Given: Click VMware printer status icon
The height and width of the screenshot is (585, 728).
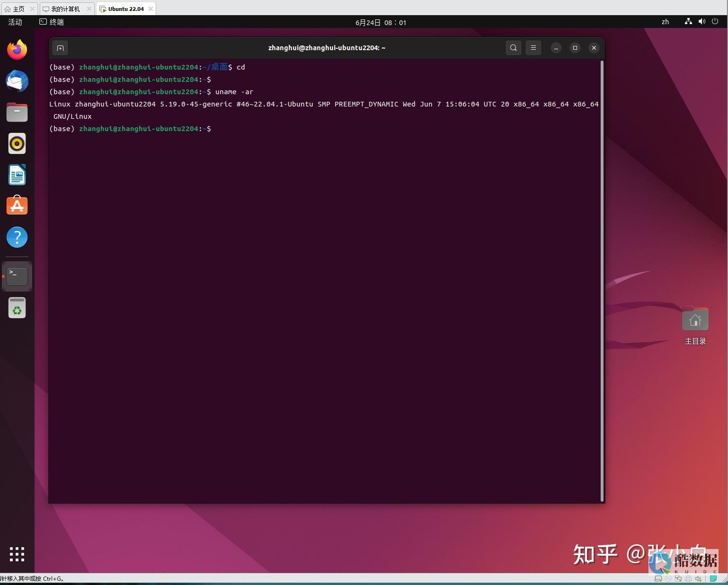Looking at the screenshot, I should [688, 579].
